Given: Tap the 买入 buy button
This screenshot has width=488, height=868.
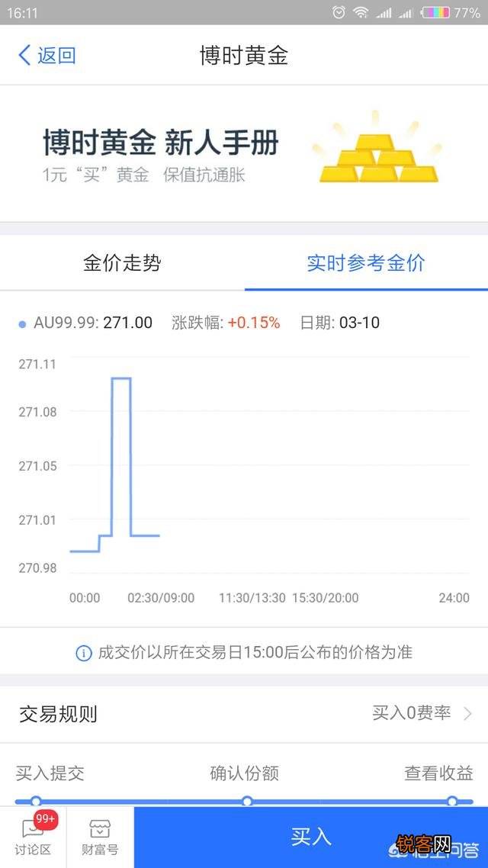Looking at the screenshot, I should (311, 837).
